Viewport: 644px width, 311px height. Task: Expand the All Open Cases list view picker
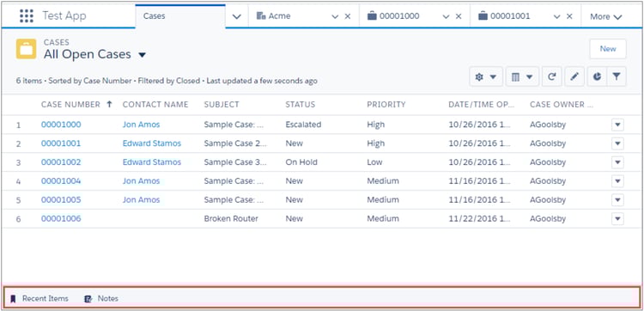[x=142, y=55]
